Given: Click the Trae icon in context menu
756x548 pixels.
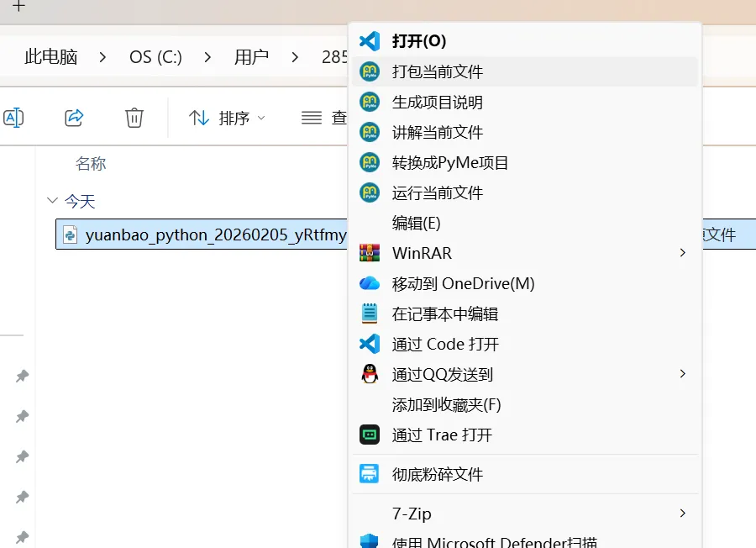Looking at the screenshot, I should (370, 435).
